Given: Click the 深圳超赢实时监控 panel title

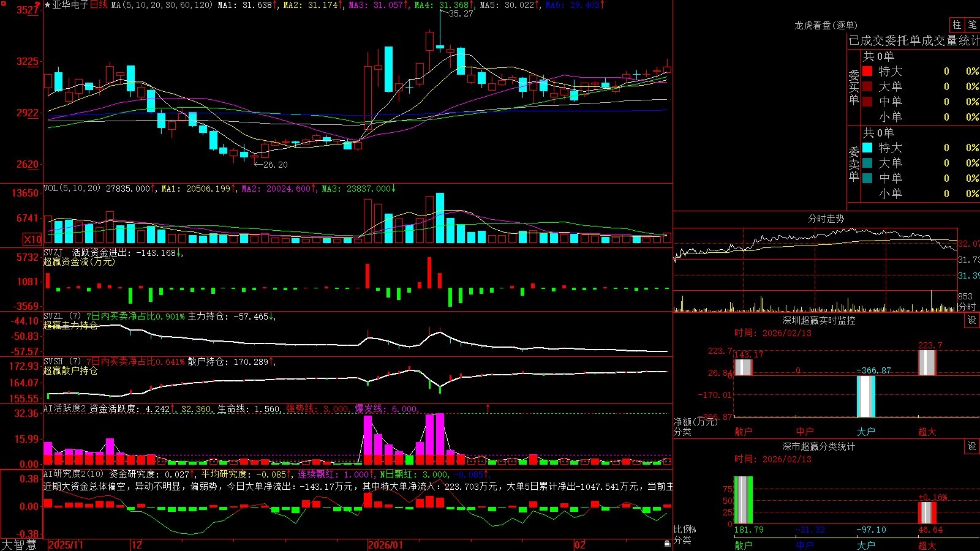Looking at the screenshot, I should (x=819, y=320).
